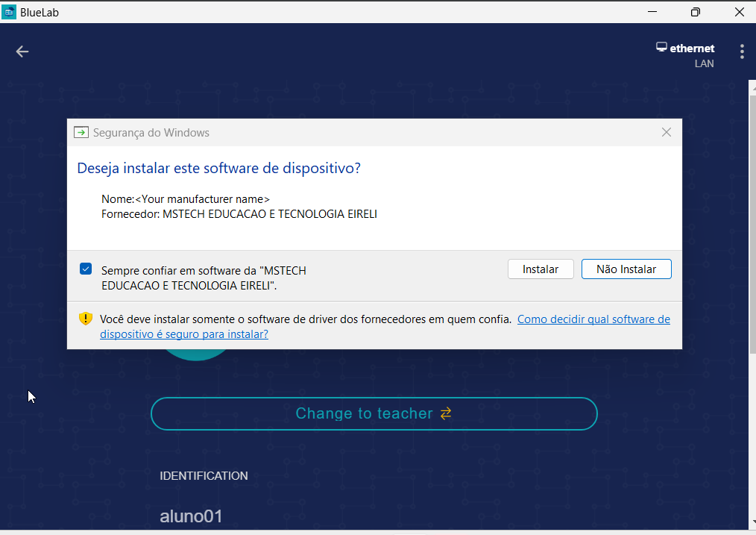Viewport: 756px width, 535px height.
Task: Click the vertical scrollbar thumb
Action: pyautogui.click(x=752, y=225)
